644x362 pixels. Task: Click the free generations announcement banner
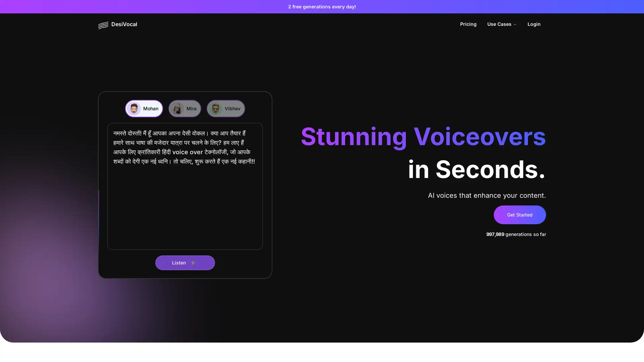(322, 7)
